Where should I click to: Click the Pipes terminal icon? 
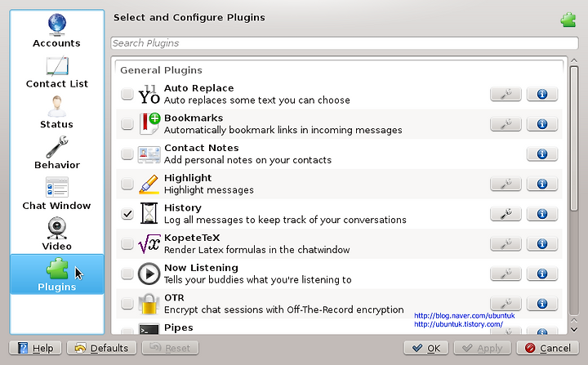tap(149, 328)
